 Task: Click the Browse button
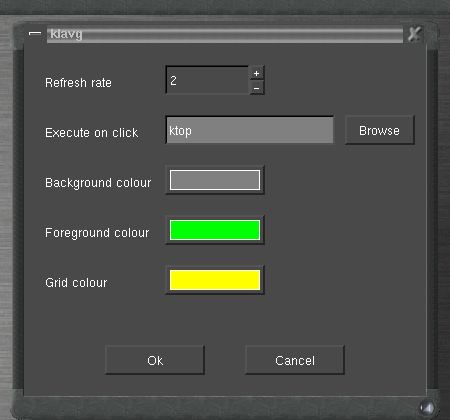point(380,130)
